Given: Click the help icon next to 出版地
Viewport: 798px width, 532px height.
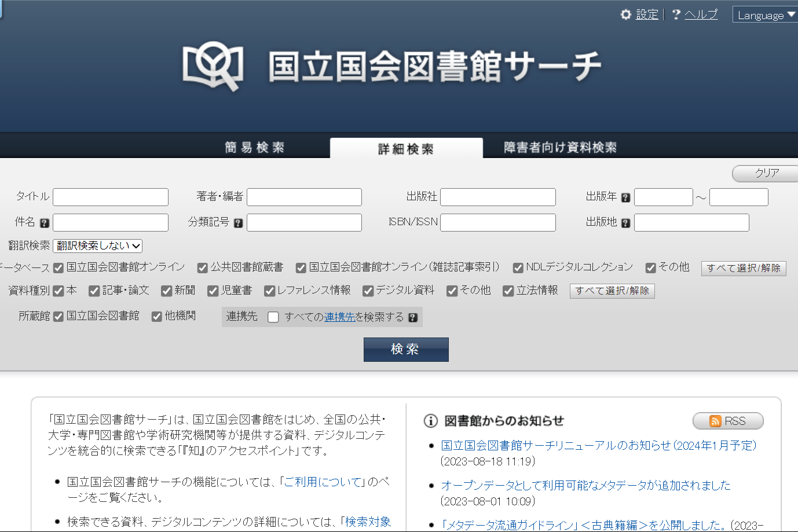Looking at the screenshot, I should [625, 223].
